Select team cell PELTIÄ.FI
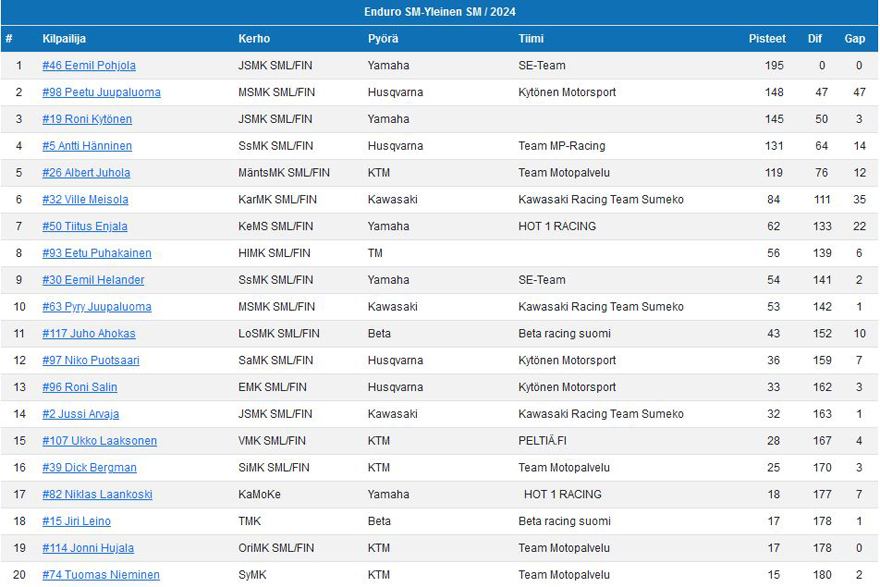Image resolution: width=880 pixels, height=587 pixels. click(542, 441)
